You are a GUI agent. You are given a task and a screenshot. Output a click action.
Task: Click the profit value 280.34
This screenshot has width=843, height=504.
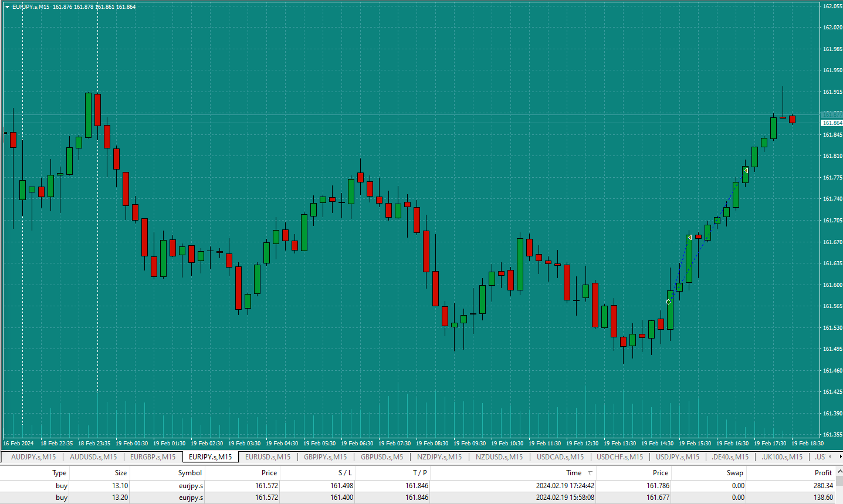click(x=823, y=486)
